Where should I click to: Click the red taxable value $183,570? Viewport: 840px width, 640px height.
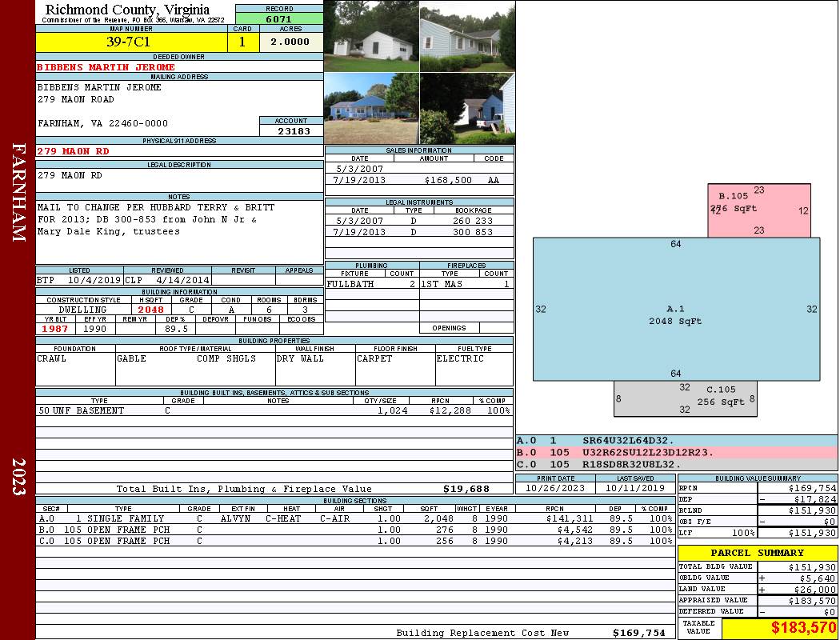pyautogui.click(x=780, y=629)
